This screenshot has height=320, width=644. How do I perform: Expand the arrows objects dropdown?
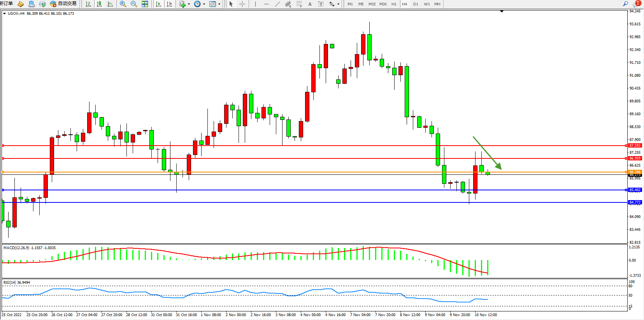point(338,4)
